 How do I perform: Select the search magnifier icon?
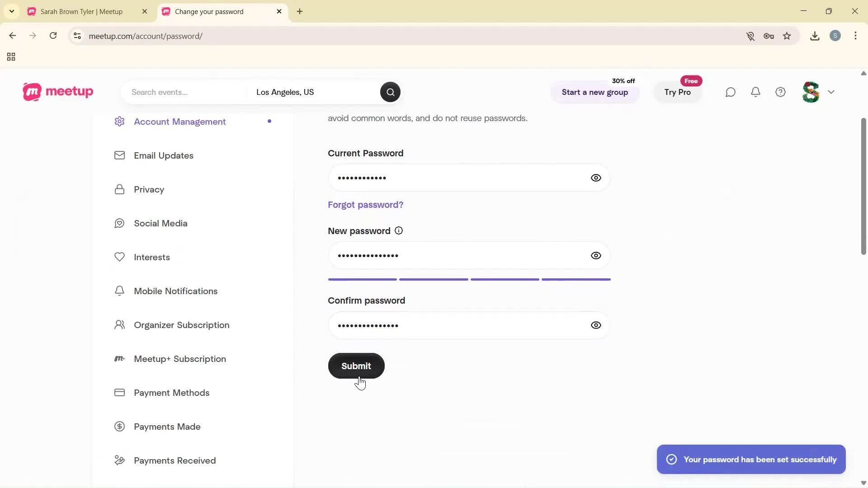coord(390,92)
